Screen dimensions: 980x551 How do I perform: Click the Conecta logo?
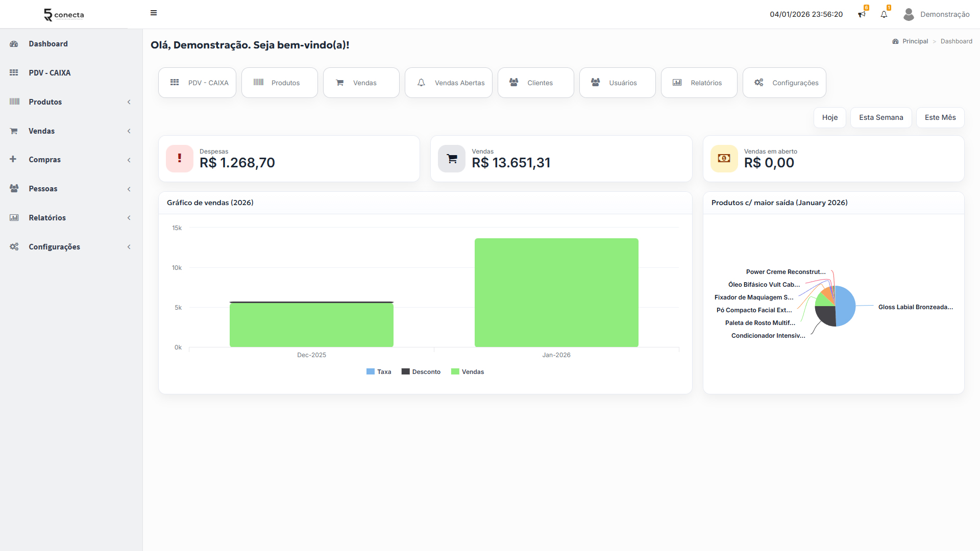click(64, 15)
